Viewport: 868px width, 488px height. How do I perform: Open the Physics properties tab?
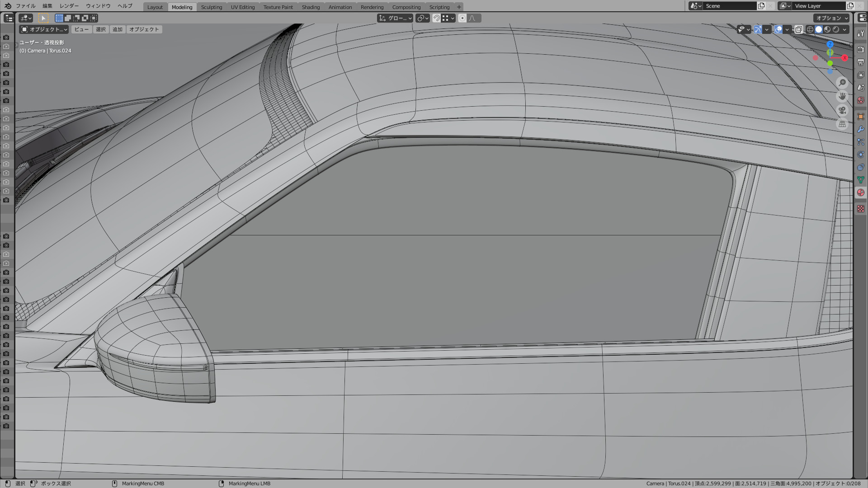(861, 155)
